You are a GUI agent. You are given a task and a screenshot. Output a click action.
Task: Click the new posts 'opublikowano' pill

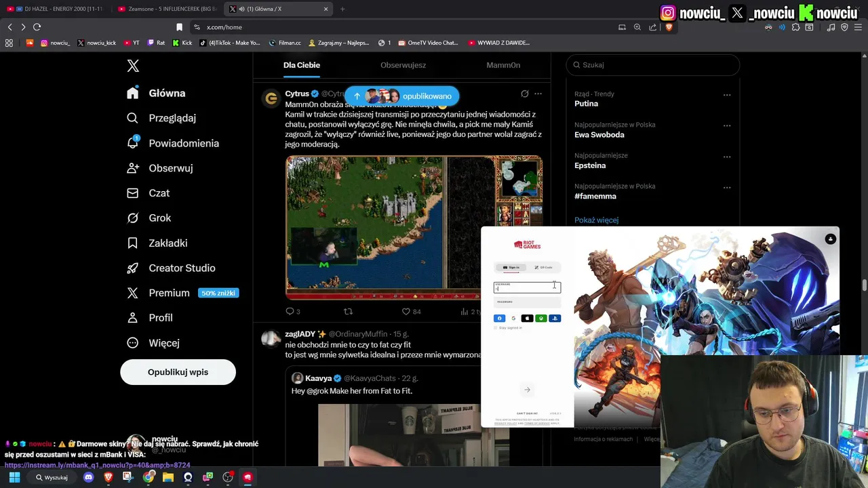click(401, 96)
